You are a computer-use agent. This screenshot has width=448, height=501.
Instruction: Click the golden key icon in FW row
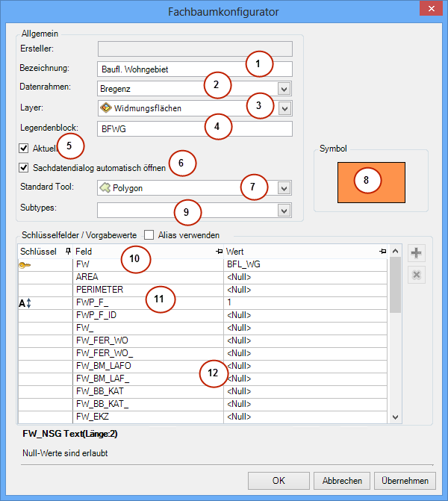point(25,264)
